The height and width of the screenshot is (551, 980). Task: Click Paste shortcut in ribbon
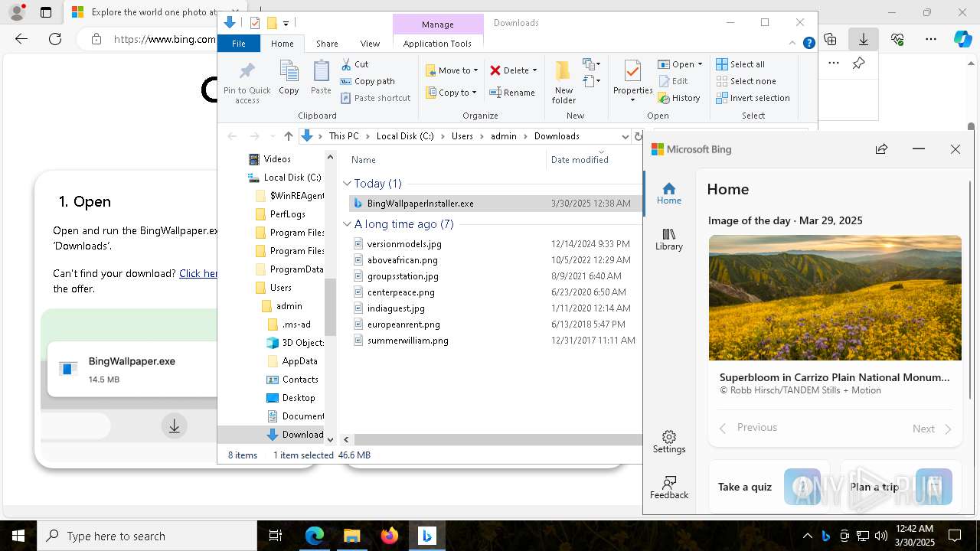pyautogui.click(x=375, y=98)
